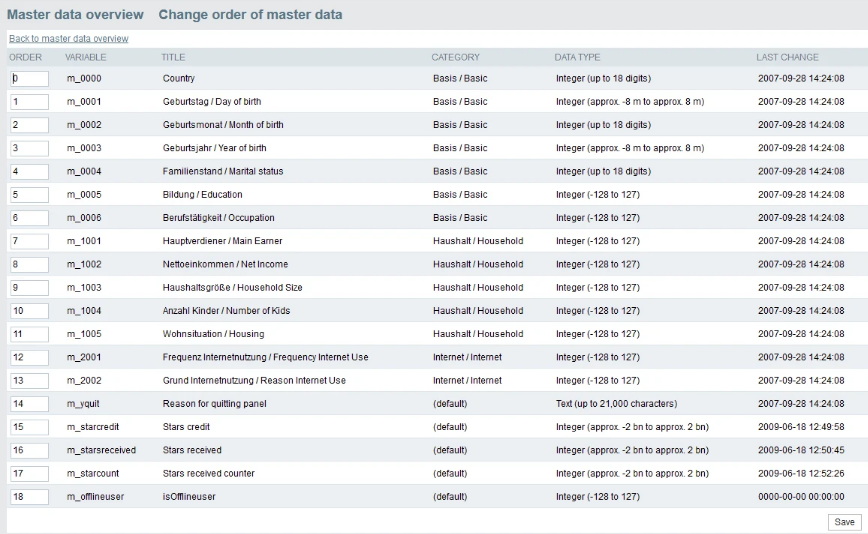Select order input for Geburtstag / Day of birth

click(29, 102)
